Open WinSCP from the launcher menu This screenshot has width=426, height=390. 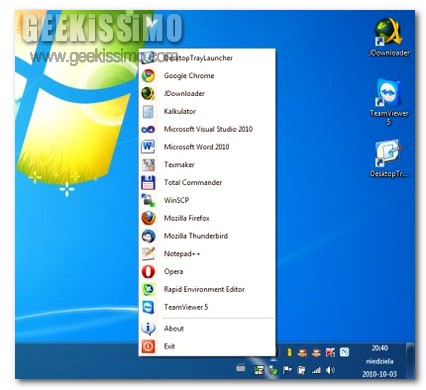(x=207, y=200)
